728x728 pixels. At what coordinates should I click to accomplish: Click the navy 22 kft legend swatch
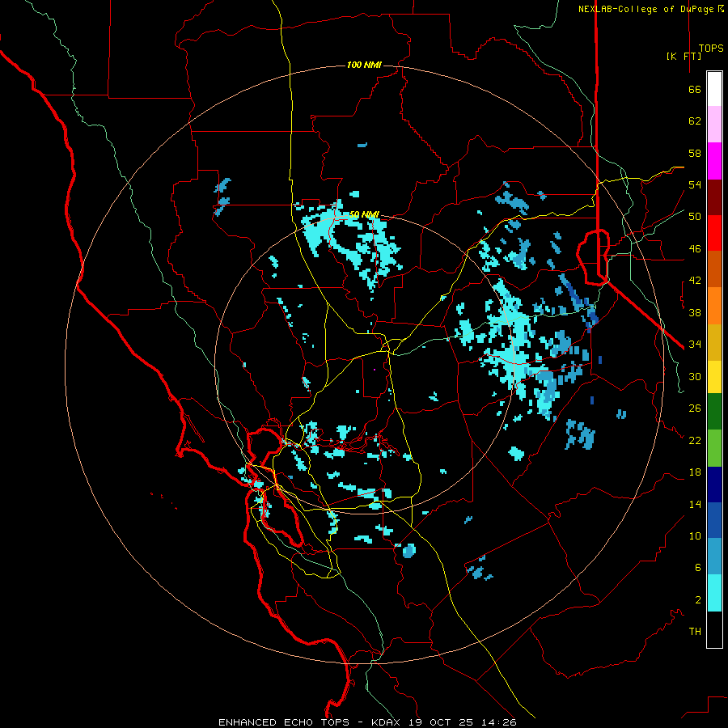(x=714, y=485)
